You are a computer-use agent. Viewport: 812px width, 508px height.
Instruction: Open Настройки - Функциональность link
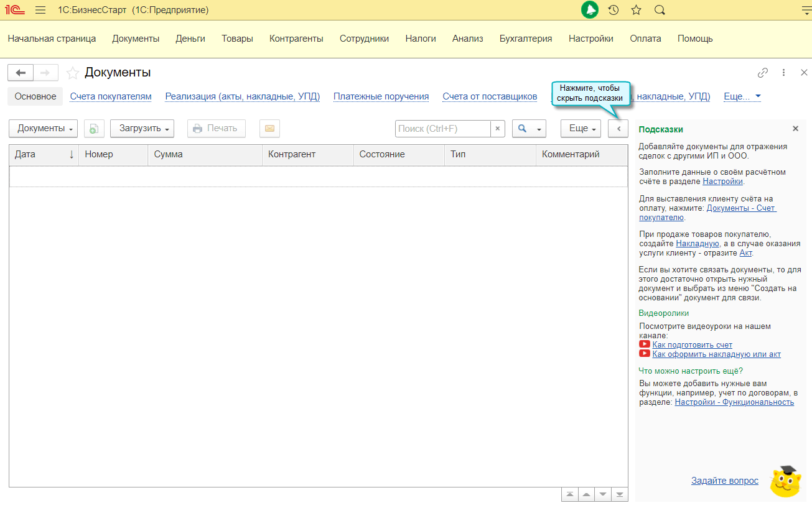[x=734, y=402]
